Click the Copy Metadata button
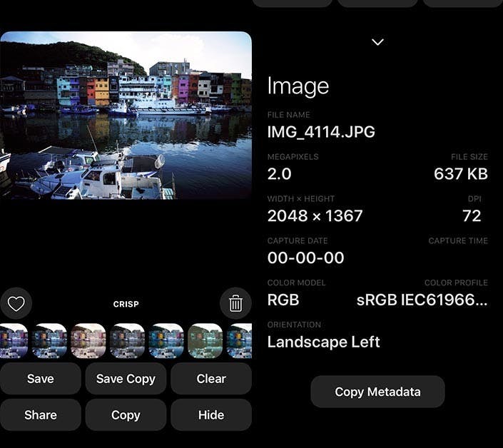 [x=377, y=392]
